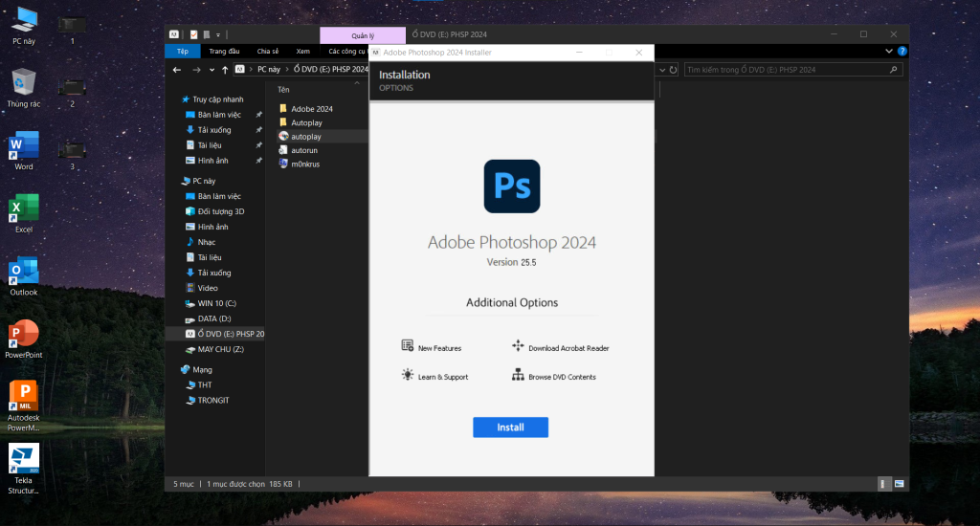Go up one folder level
Image resolution: width=980 pixels, height=526 pixels.
coord(225,70)
